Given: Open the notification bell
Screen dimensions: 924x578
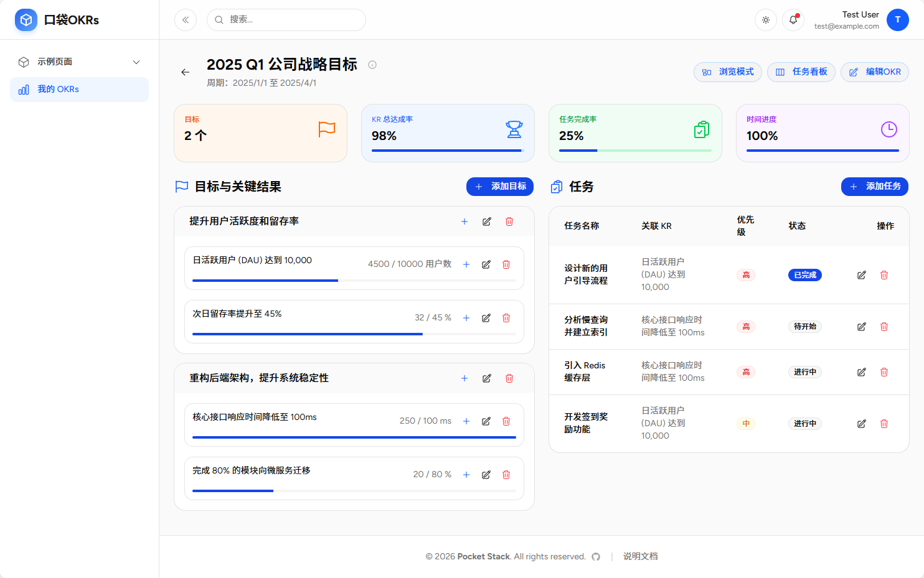Looking at the screenshot, I should click(x=791, y=20).
